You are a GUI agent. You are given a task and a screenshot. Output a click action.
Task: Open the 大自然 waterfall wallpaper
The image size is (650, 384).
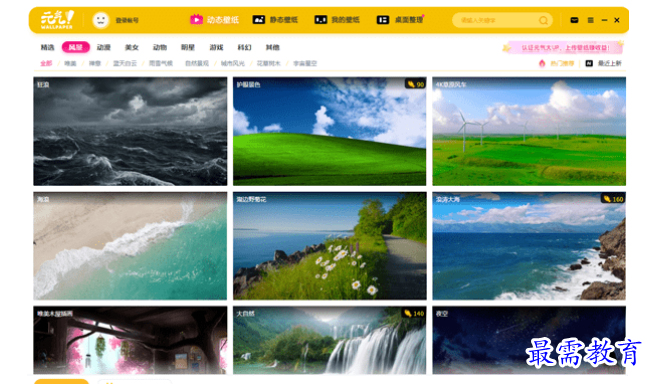(x=330, y=340)
